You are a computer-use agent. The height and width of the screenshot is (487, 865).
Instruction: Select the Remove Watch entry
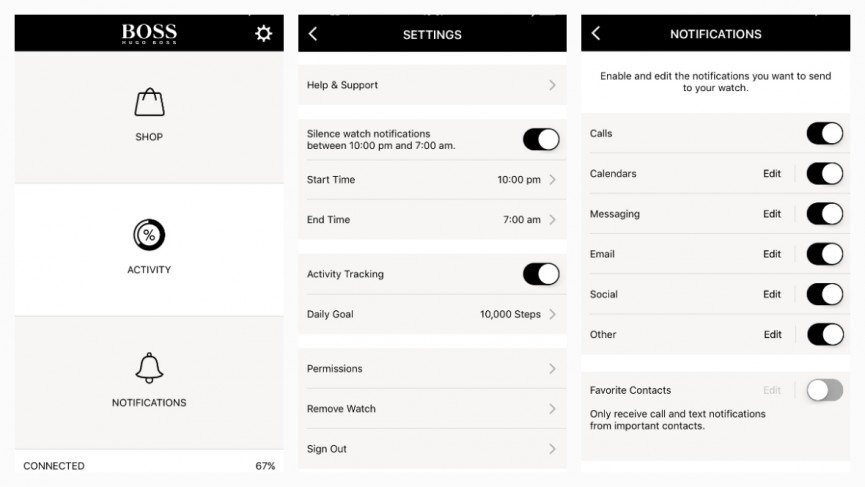[x=432, y=409]
